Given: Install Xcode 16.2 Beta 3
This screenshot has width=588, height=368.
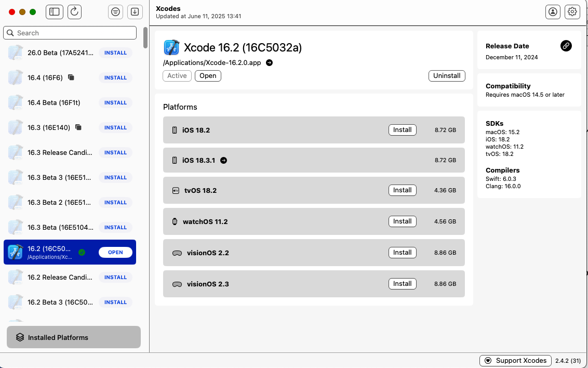Looking at the screenshot, I should point(115,303).
